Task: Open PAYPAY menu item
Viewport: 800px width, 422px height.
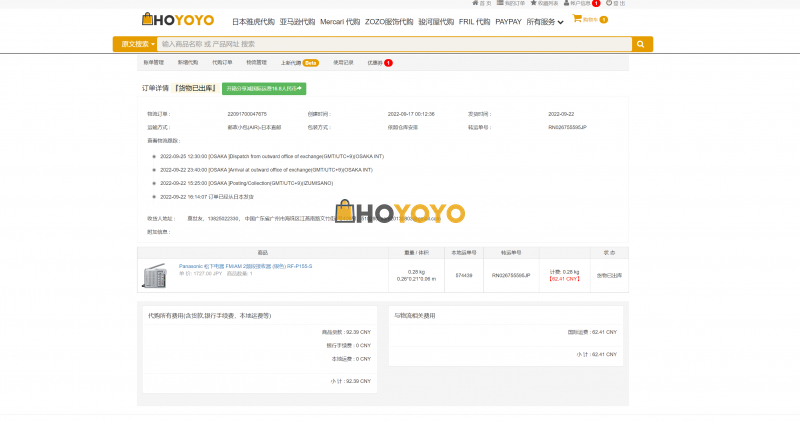Action: (x=508, y=22)
